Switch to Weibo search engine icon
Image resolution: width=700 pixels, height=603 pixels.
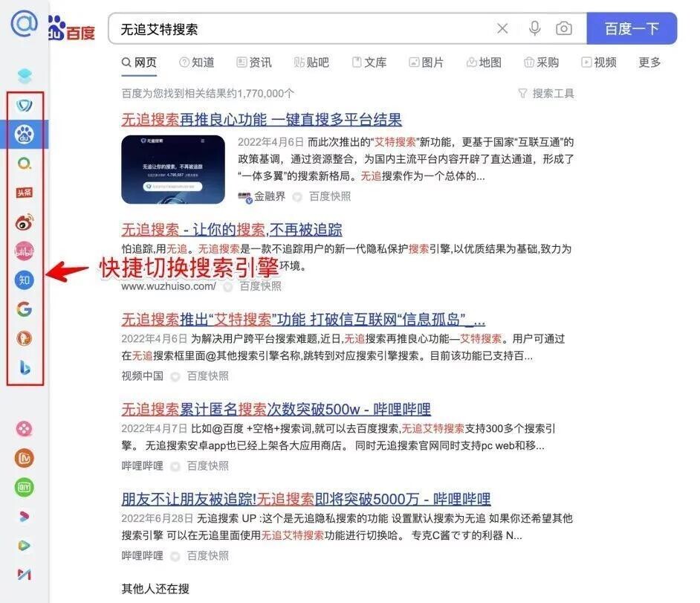pos(24,222)
